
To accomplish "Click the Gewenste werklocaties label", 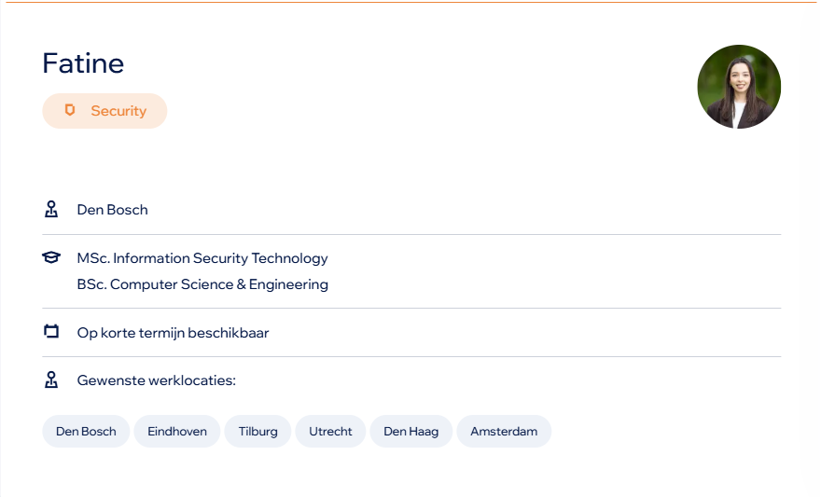I will [x=156, y=380].
